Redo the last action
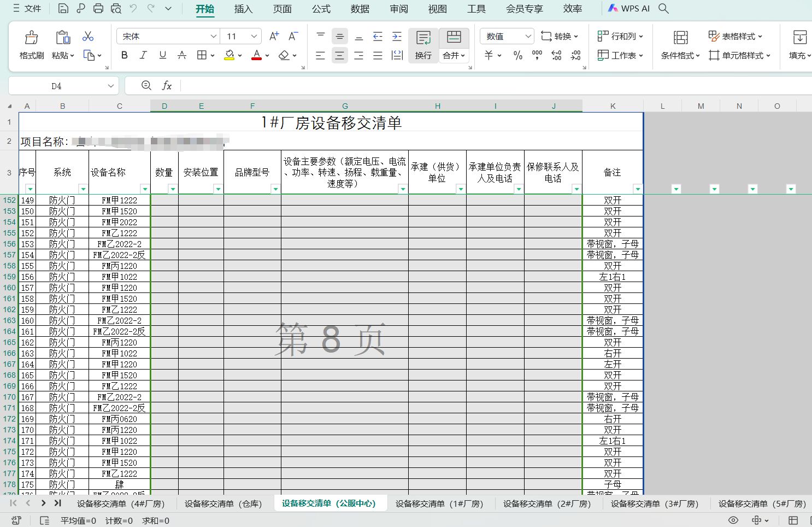Screen dimensions: 812x527 coord(151,8)
